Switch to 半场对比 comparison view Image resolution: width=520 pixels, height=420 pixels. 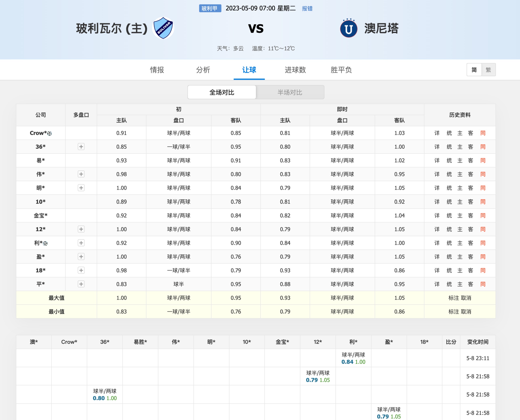[290, 92]
